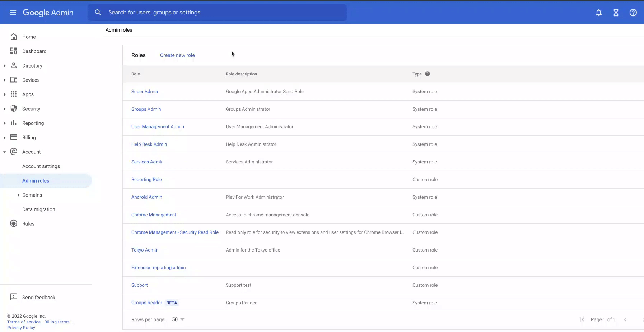This screenshot has height=332, width=644.
Task: Open the Support role
Action: (x=139, y=285)
